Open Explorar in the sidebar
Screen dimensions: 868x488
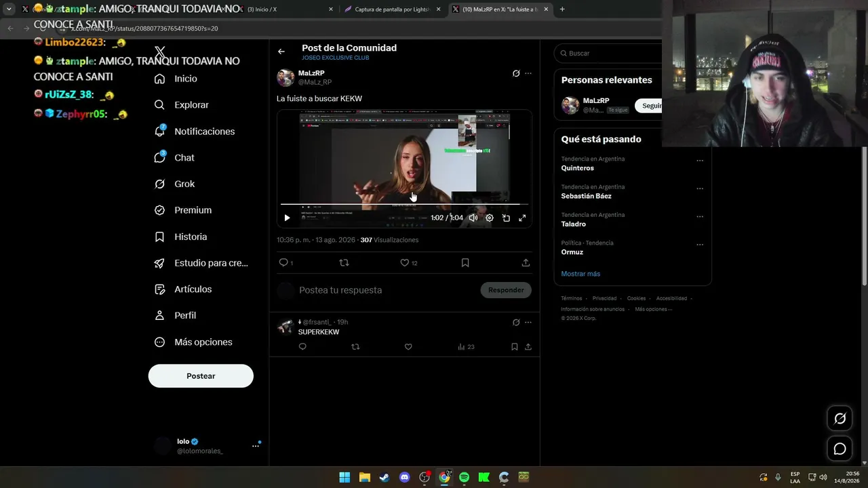(x=182, y=105)
